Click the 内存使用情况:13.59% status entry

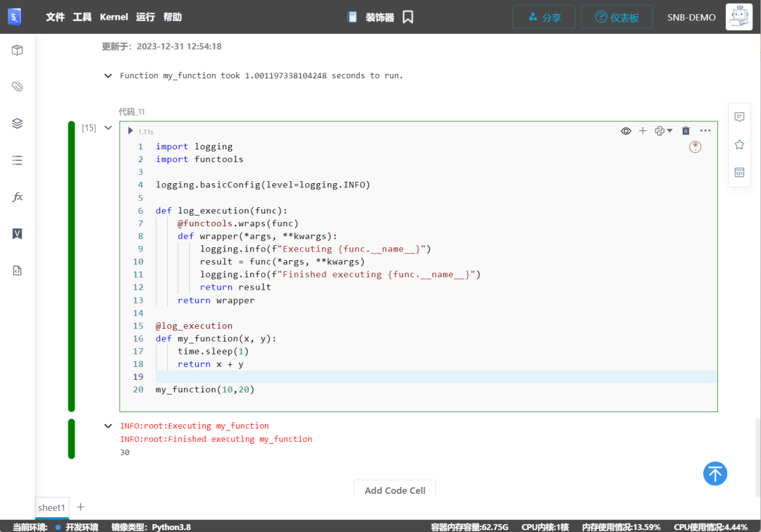pyautogui.click(x=621, y=526)
